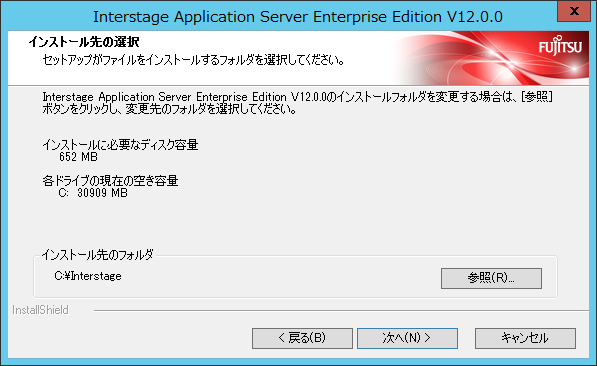Click the インストールに必要なディスク容量 label

coord(120,145)
